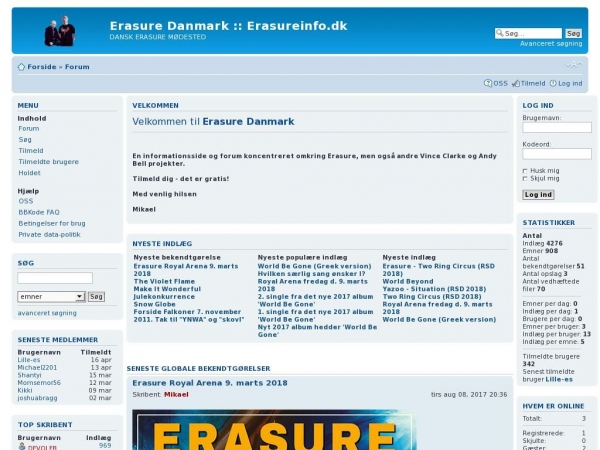This screenshot has width=600, height=450.
Task: Open Betingelser for brug link
Action: tap(52, 223)
